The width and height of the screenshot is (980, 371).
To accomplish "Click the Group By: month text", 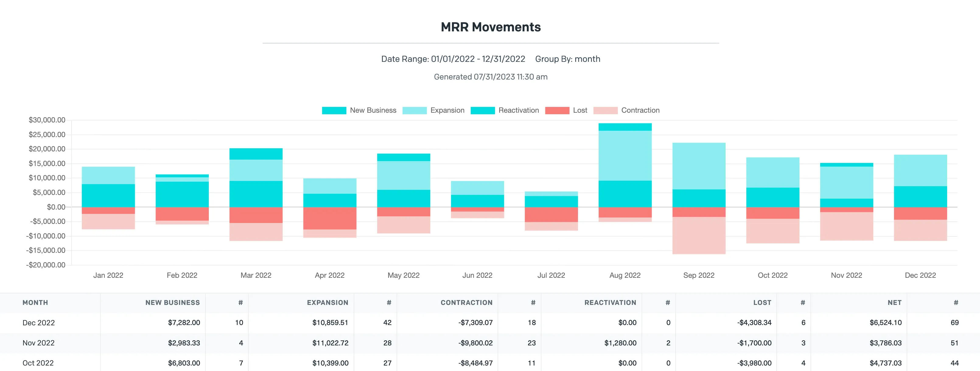I will pyautogui.click(x=568, y=59).
